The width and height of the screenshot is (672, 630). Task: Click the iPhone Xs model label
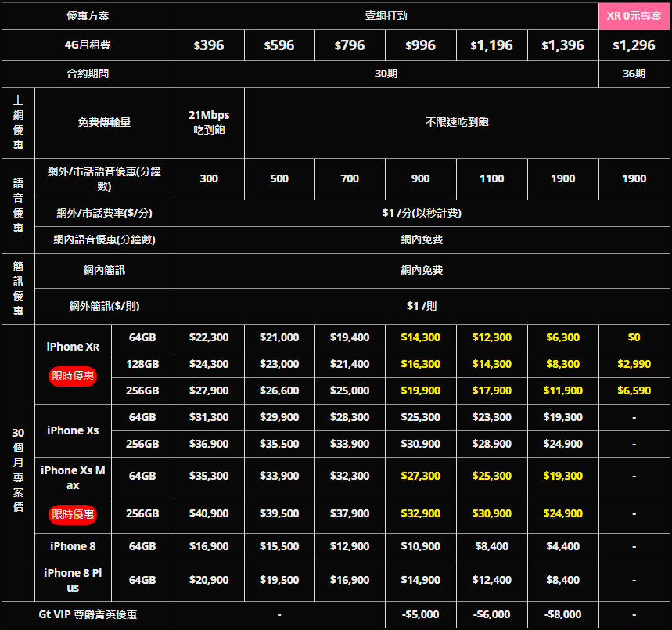73,430
